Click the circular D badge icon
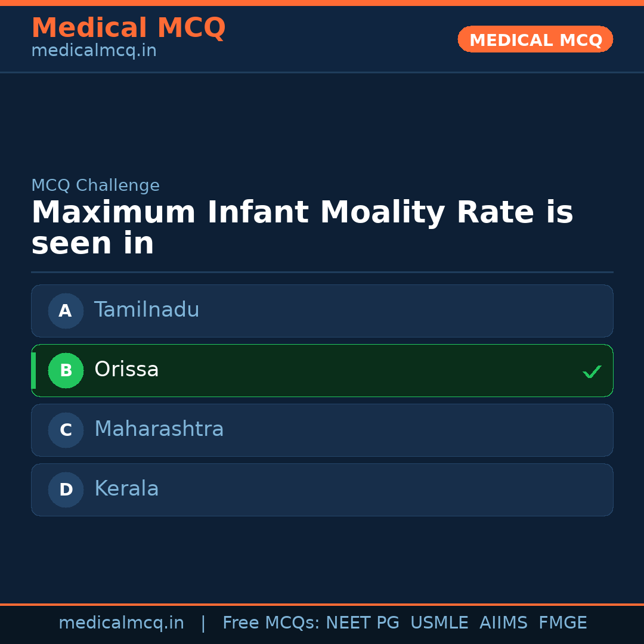The image size is (644, 644). click(66, 490)
